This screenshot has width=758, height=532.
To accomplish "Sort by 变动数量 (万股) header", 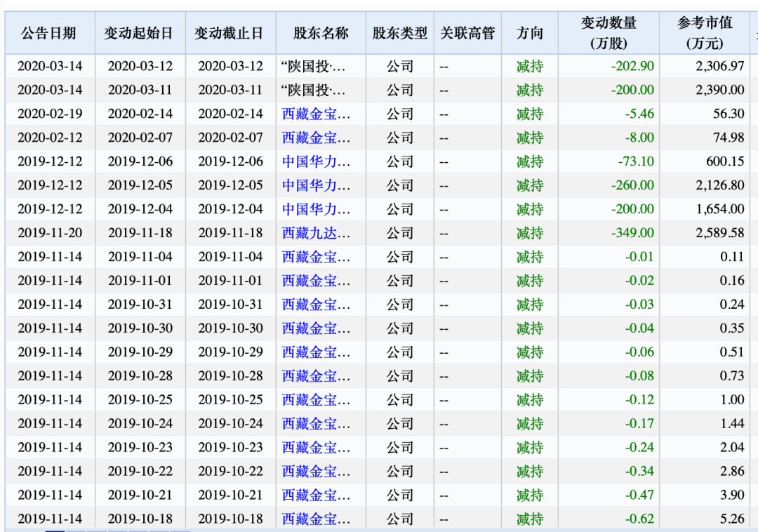I will 609,33.
